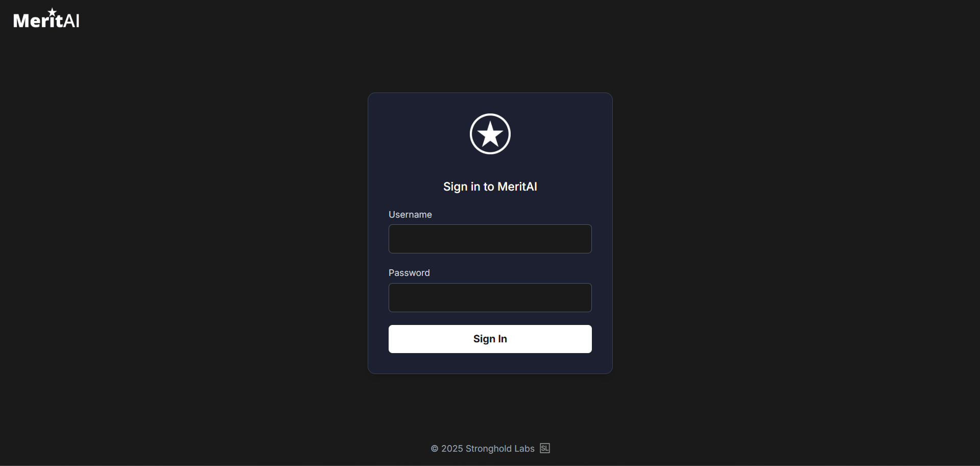Click the small star atop the MeritAI wordmark
The image size is (980, 466).
(52, 12)
